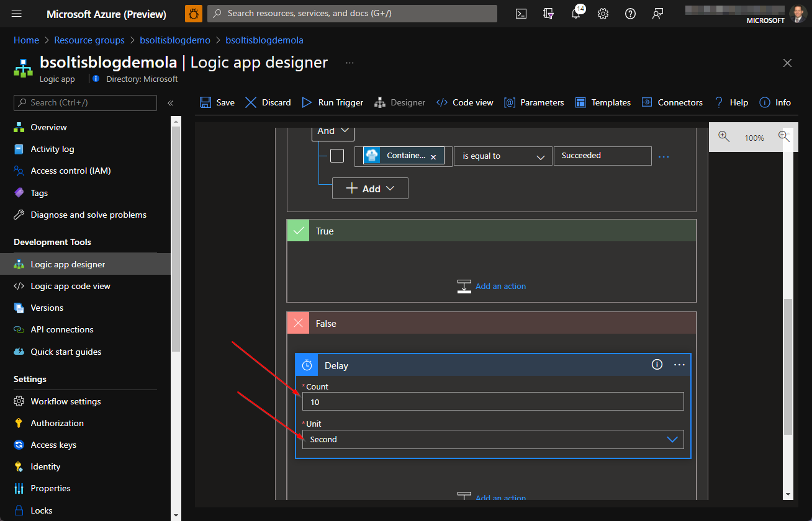812x521 pixels.
Task: Collapse the left sidebar menu
Action: pyautogui.click(x=170, y=103)
